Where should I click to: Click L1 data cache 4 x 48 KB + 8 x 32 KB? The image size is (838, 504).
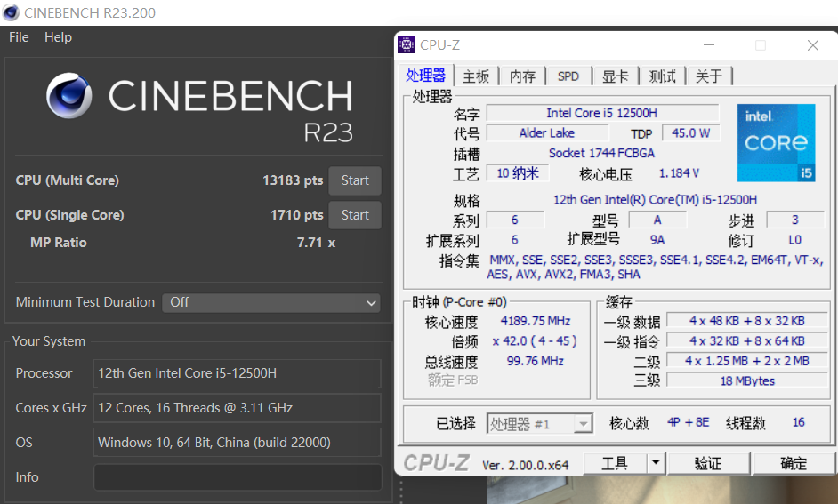pos(747,321)
